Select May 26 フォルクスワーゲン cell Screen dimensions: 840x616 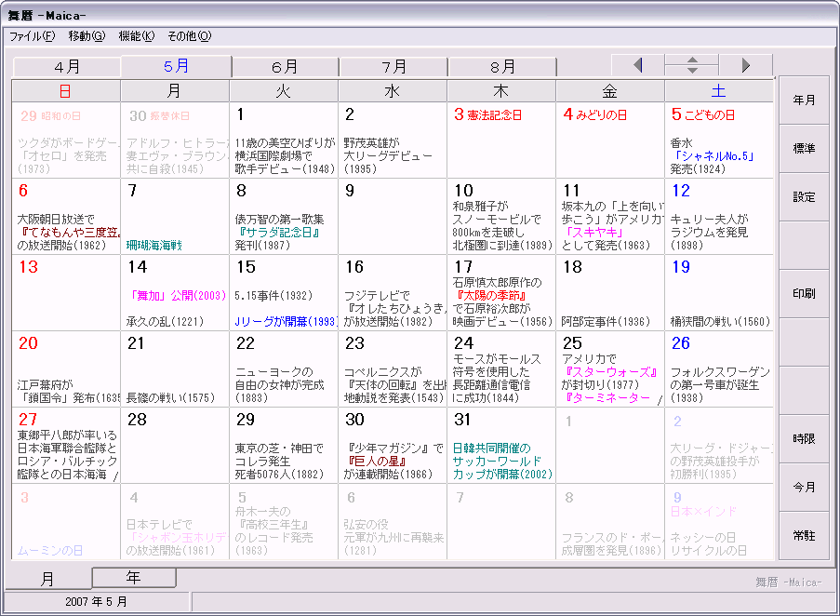(719, 369)
